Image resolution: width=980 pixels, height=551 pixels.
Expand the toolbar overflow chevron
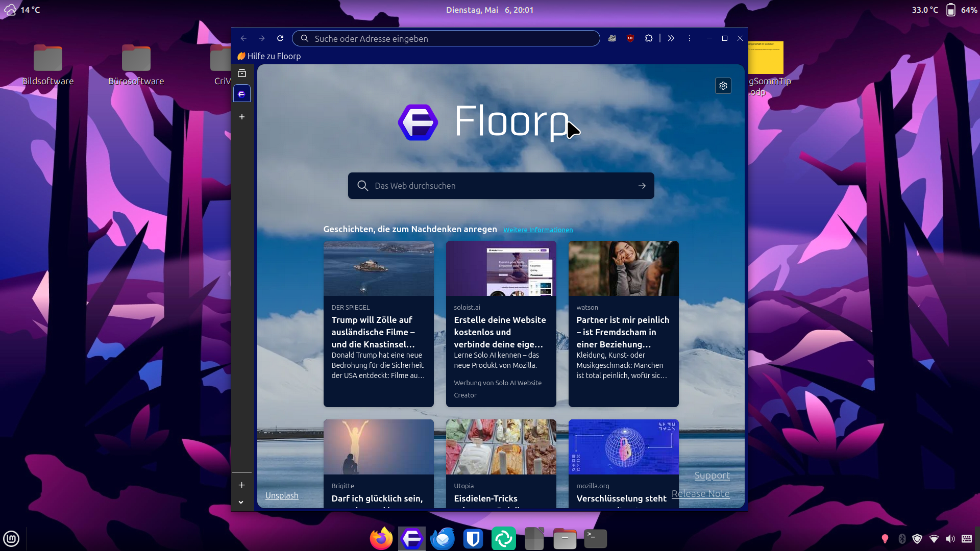671,38
